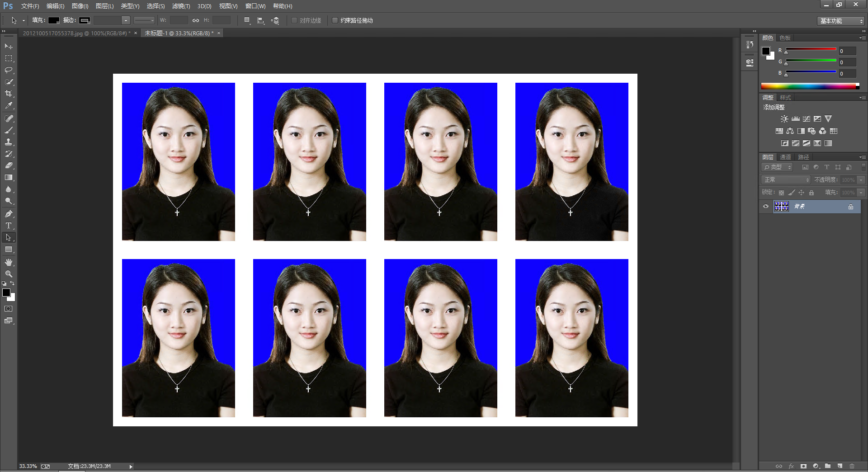Add a Levels adjustment

(796, 119)
